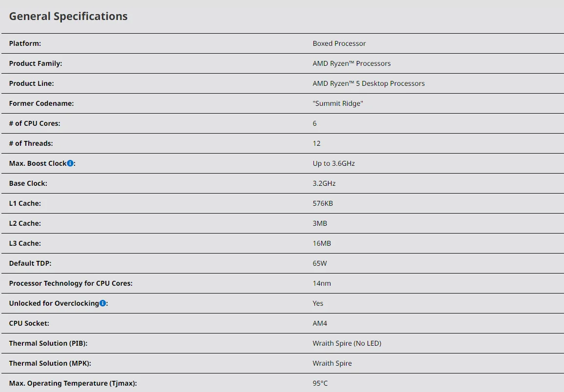Select the Default TDP 65W value
Screen dimensions: 564x392
pos(320,263)
